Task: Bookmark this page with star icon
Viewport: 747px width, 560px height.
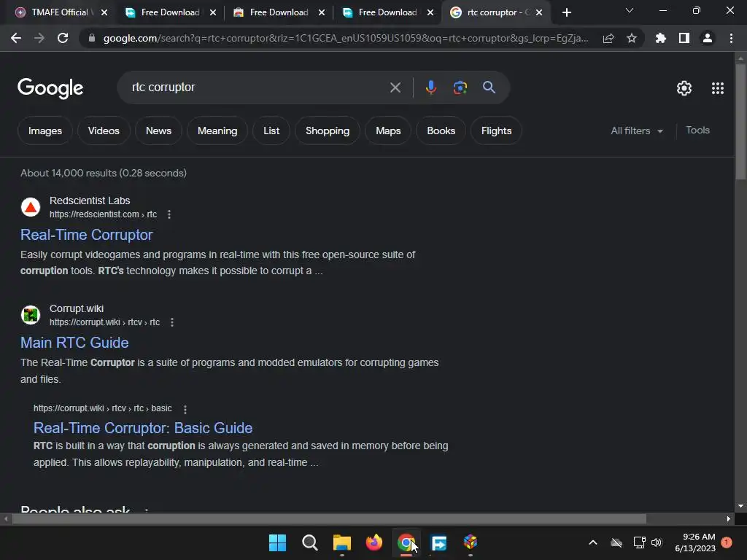Action: (632, 38)
